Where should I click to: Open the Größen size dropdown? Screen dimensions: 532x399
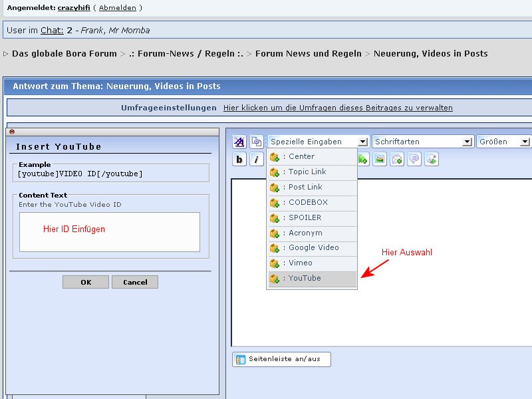tap(504, 142)
